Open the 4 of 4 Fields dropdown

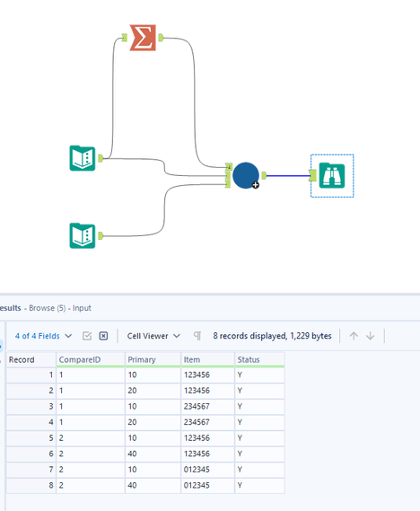(x=43, y=336)
